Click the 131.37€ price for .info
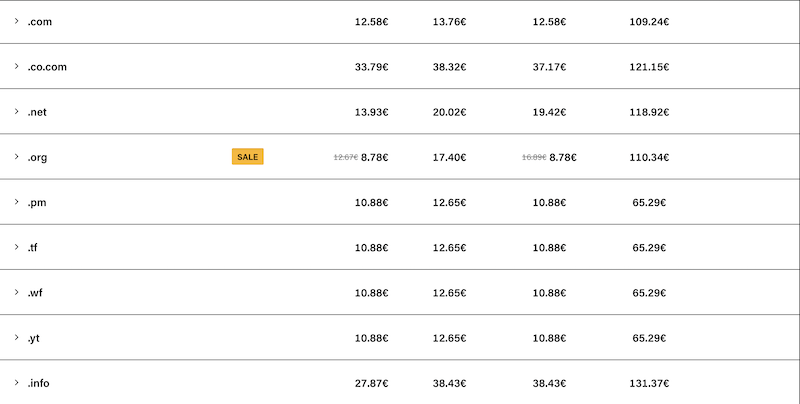Image resolution: width=800 pixels, height=404 pixels. click(649, 383)
